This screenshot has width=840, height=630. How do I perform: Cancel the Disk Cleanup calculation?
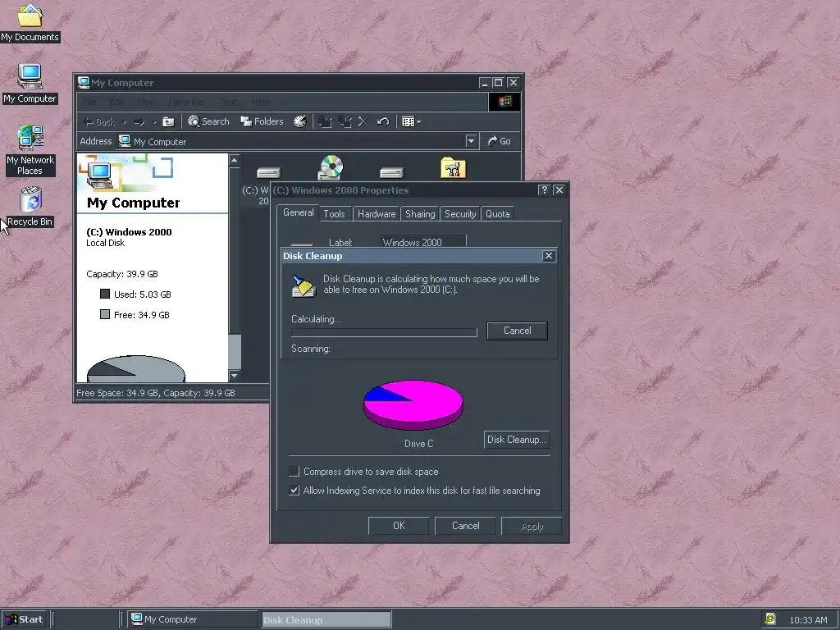click(517, 331)
